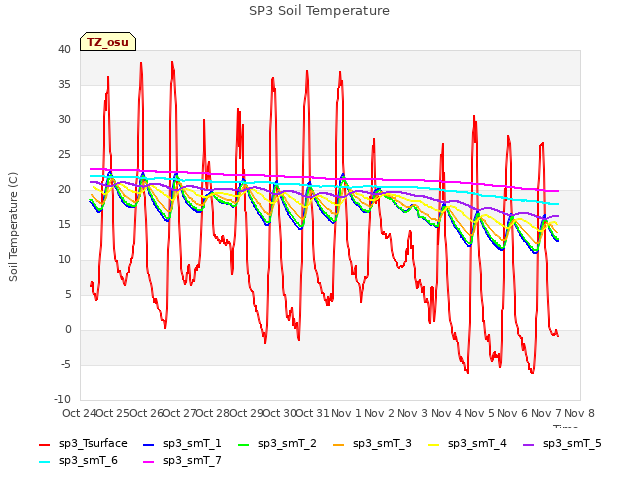Click the 15 y-axis tick label

click(64, 224)
